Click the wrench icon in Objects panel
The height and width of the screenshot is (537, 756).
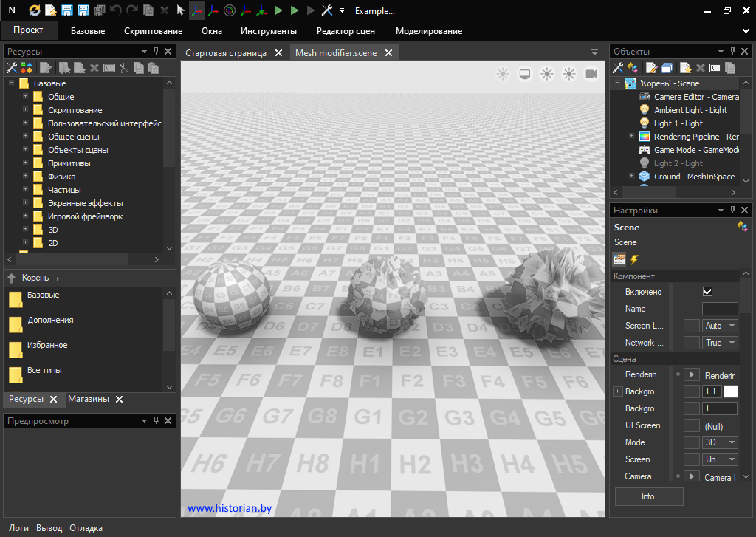[x=618, y=68]
